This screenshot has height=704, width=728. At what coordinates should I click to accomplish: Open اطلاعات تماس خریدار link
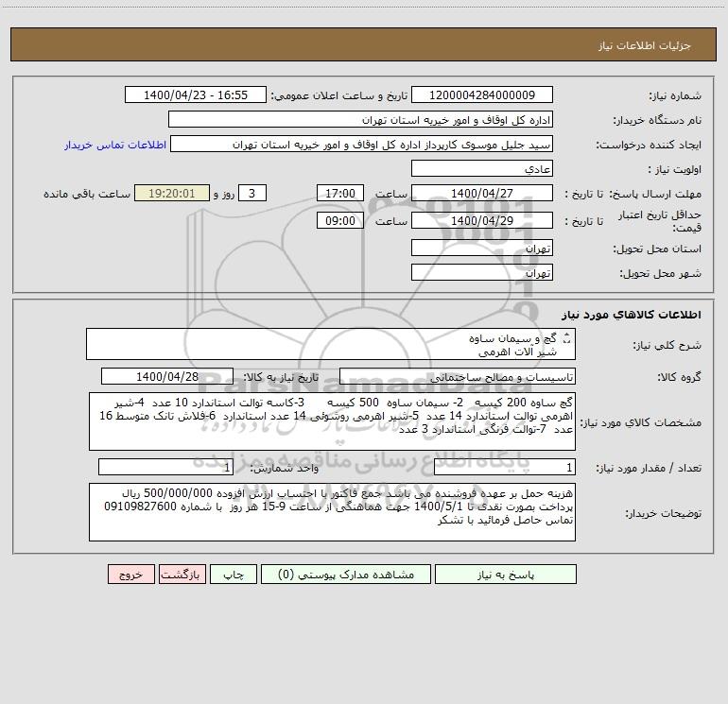point(115,145)
